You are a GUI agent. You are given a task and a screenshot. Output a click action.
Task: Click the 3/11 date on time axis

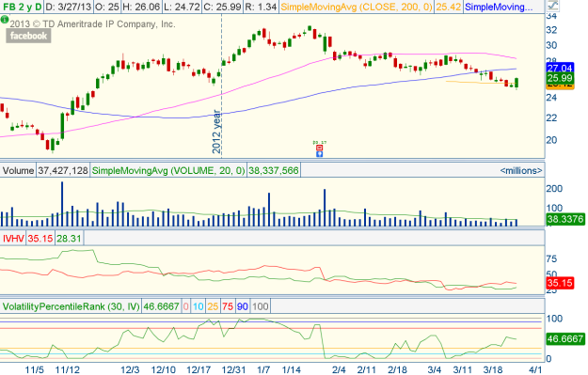[x=463, y=369]
